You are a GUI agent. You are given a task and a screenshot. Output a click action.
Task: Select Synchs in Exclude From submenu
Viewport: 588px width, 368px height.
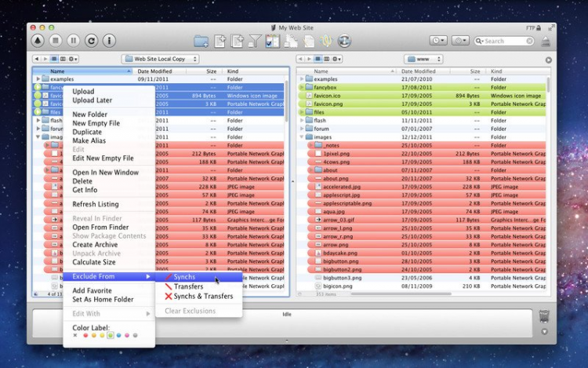click(x=185, y=277)
